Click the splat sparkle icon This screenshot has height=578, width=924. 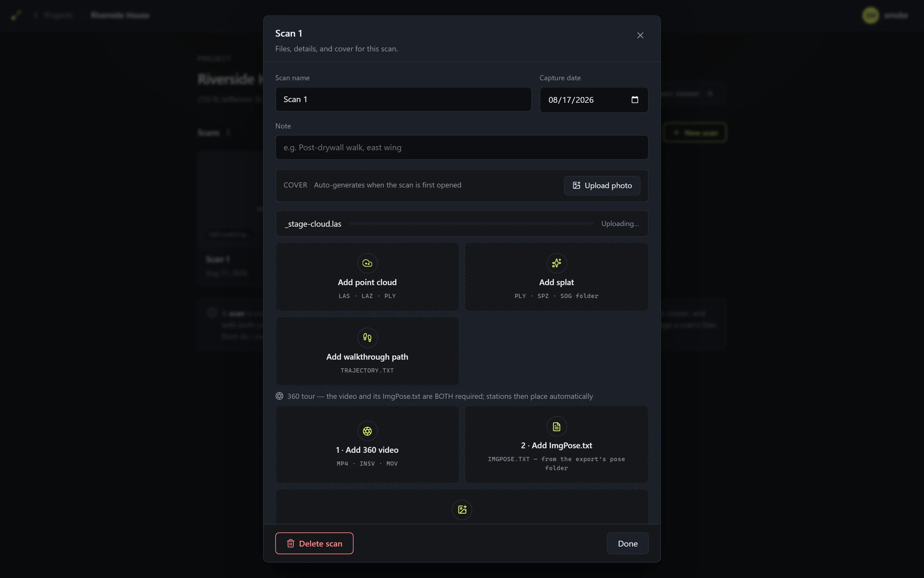coord(556,263)
